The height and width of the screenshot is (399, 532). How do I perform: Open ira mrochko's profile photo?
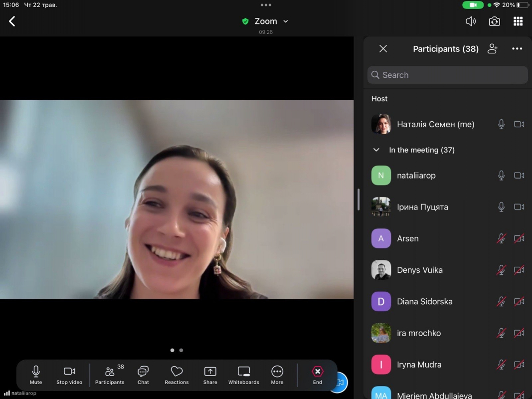[381, 333]
